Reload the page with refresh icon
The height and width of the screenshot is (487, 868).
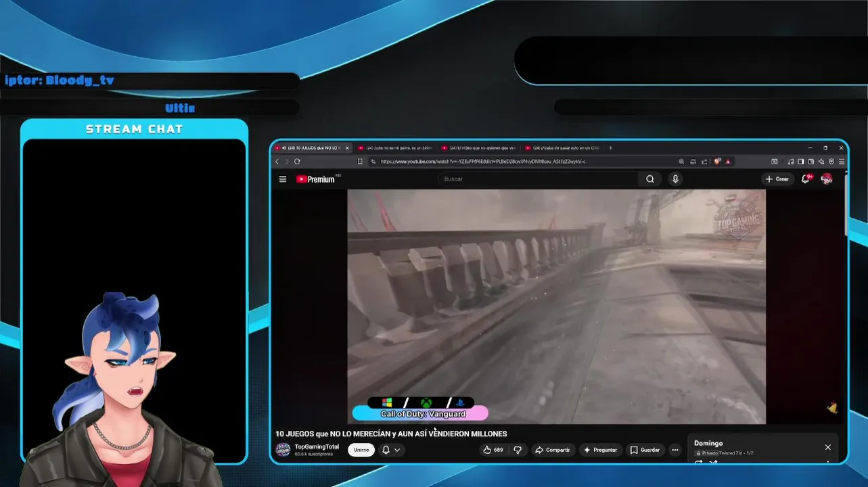(x=297, y=162)
